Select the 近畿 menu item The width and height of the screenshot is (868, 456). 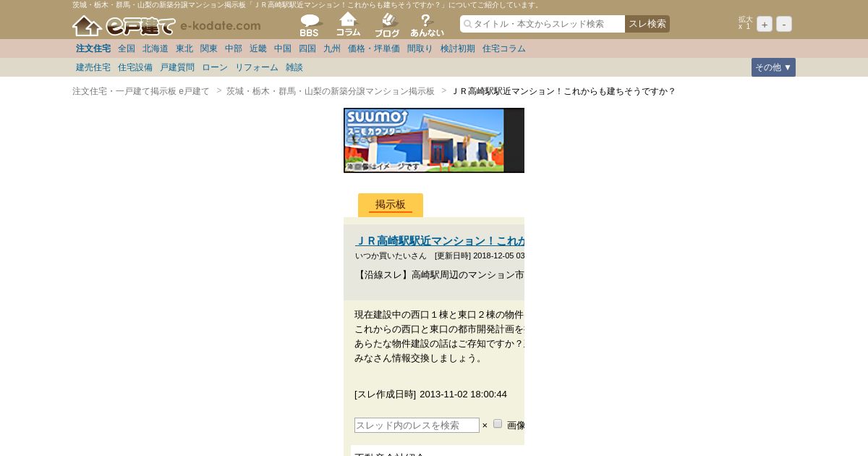258,48
